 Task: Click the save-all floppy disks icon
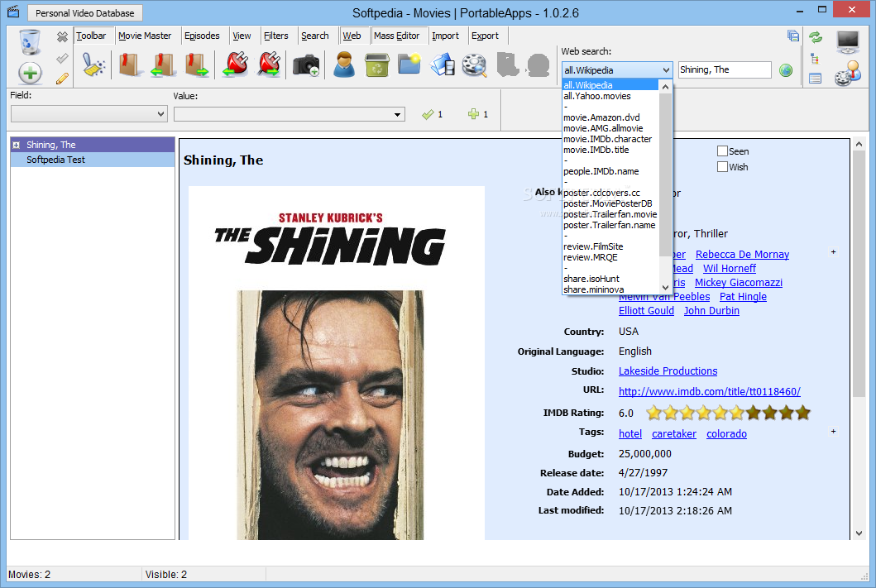792,36
